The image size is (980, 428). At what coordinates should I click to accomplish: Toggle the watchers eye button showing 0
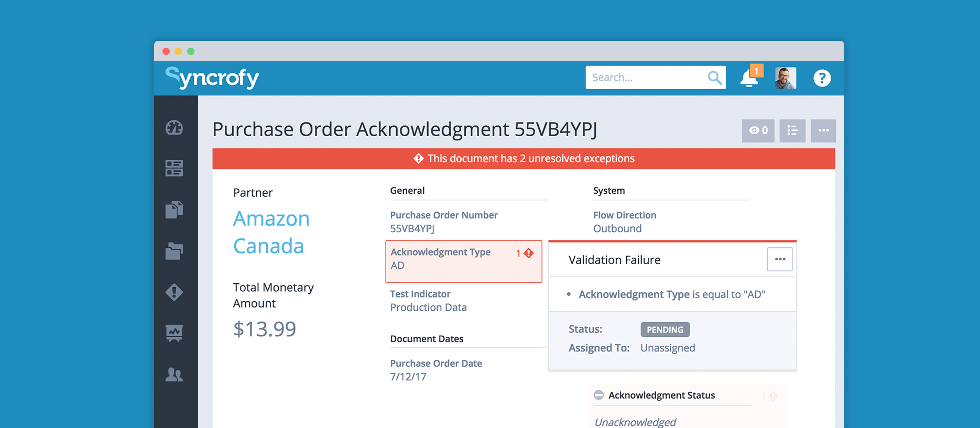tap(758, 130)
